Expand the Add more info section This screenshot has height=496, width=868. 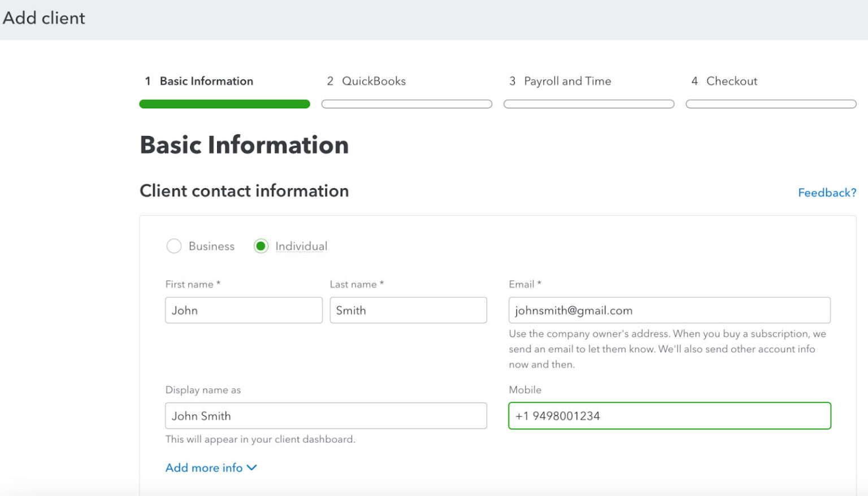[x=211, y=467]
